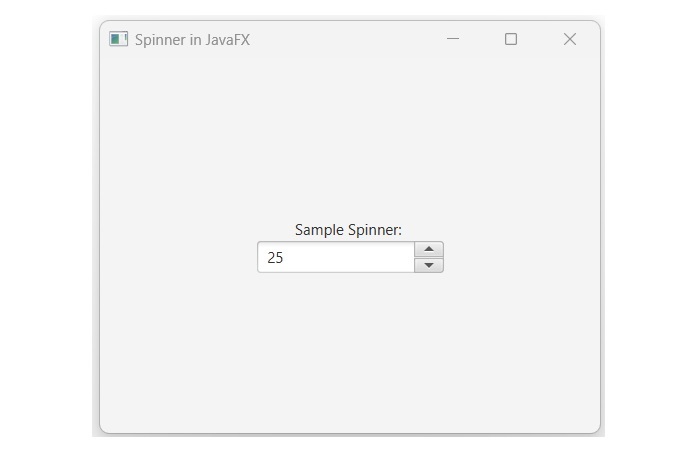Increase the Sample Spinner value above 25
700x450 pixels.
[x=428, y=250]
